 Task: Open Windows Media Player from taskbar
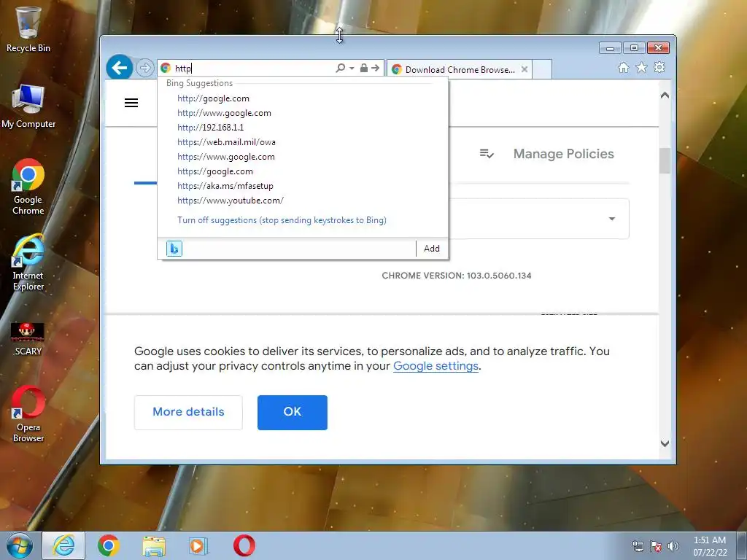pos(198,545)
